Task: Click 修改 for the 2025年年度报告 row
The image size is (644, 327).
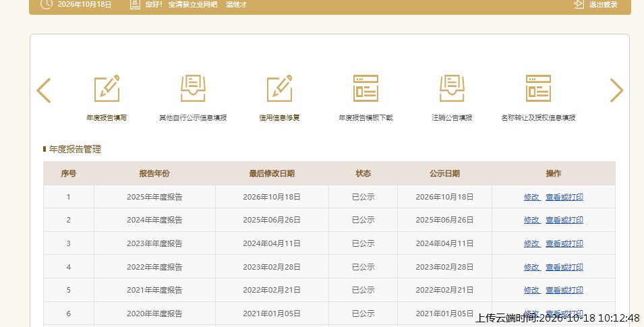Action: coord(532,197)
